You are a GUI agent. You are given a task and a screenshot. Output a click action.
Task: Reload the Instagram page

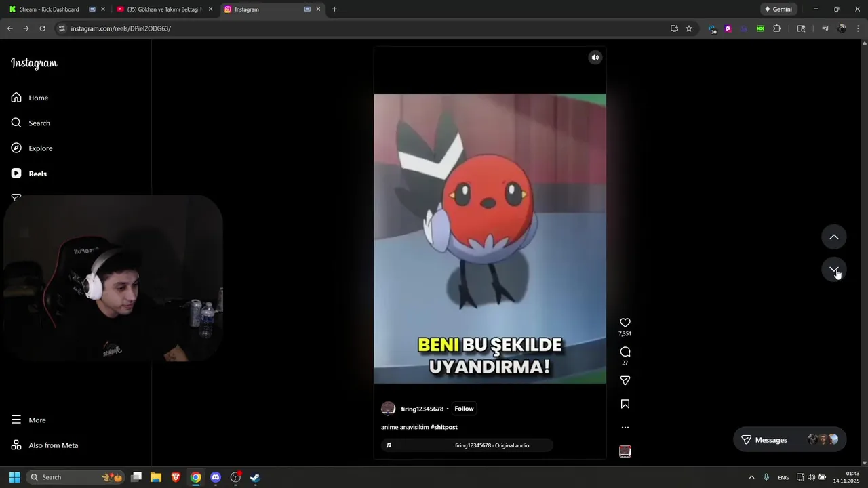coord(42,28)
